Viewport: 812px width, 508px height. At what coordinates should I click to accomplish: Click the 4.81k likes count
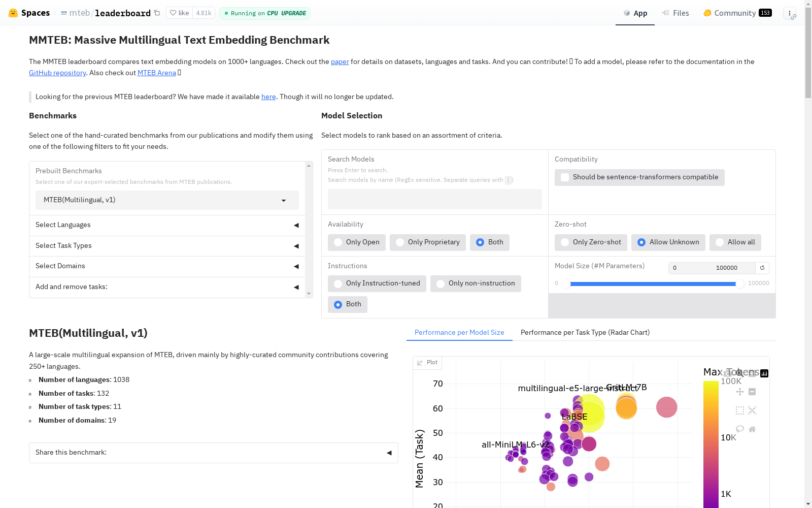coord(204,13)
